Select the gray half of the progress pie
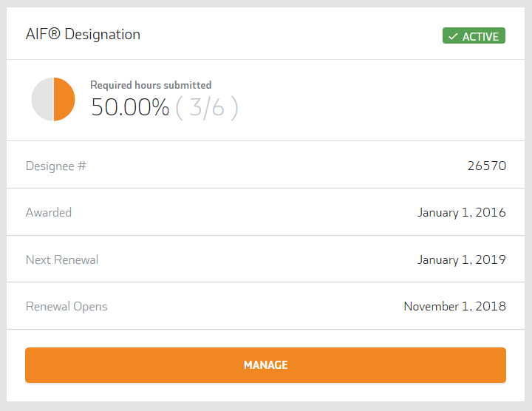 pyautogui.click(x=42, y=99)
